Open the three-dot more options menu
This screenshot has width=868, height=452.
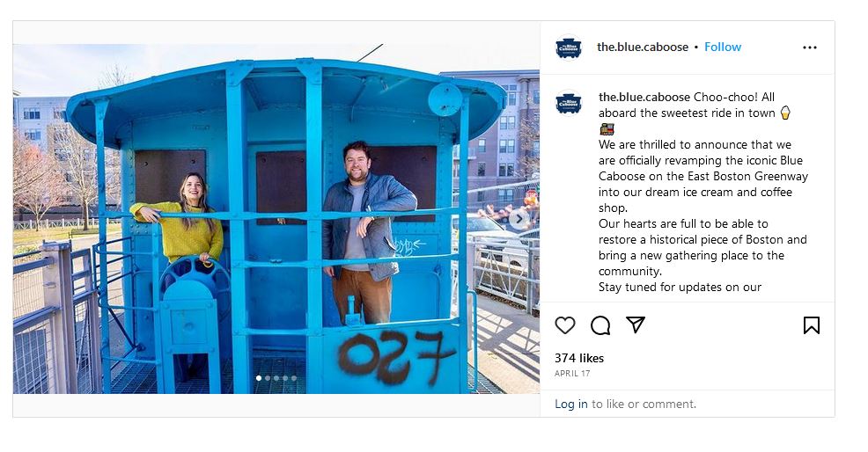click(810, 47)
